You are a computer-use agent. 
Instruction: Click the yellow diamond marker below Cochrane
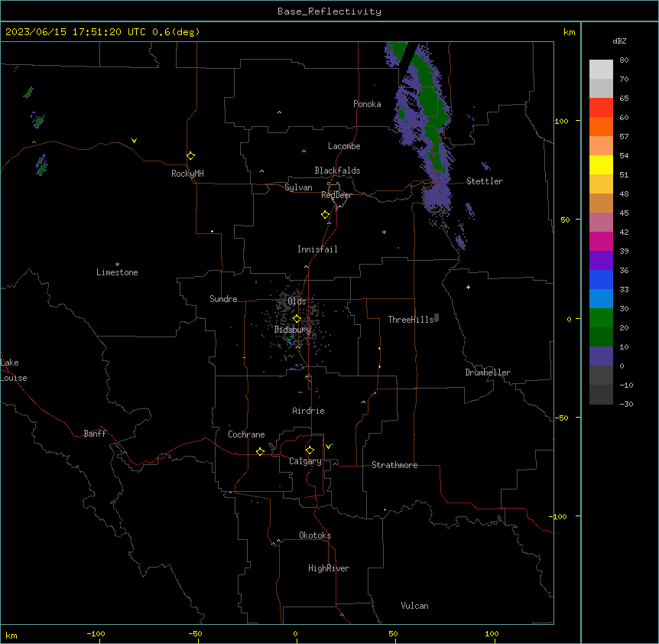coord(260,451)
